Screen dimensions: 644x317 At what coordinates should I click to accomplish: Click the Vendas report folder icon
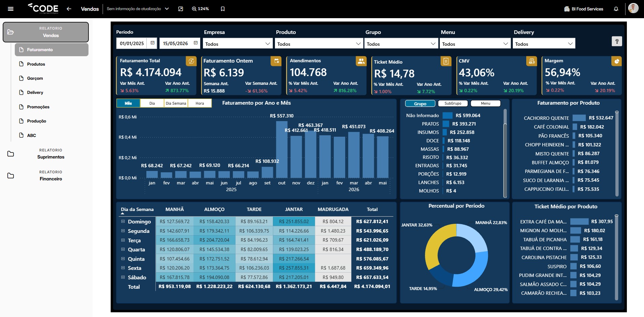(11, 32)
